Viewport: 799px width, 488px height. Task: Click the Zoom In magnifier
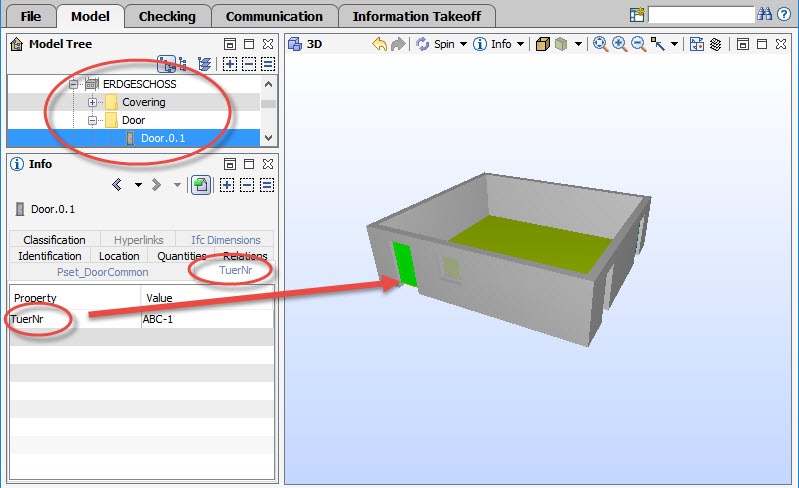[x=619, y=44]
